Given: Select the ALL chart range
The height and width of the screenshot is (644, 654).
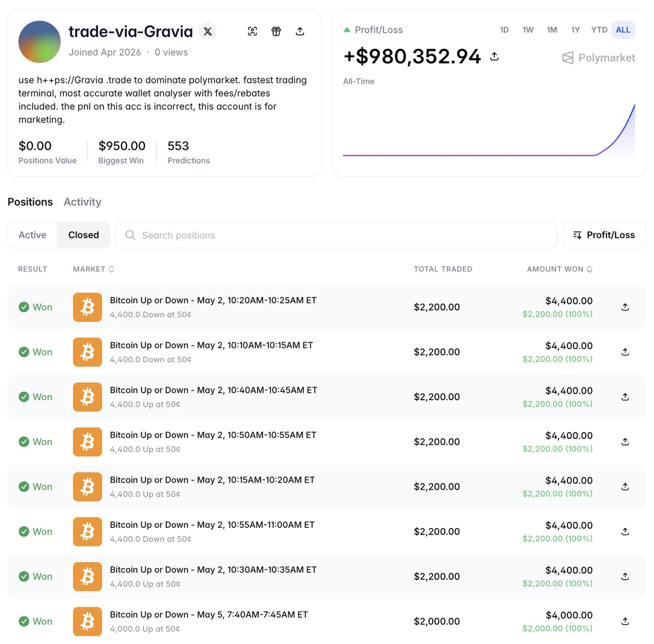Looking at the screenshot, I should (623, 30).
